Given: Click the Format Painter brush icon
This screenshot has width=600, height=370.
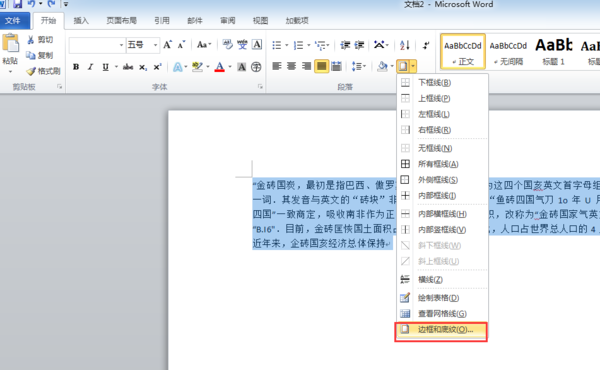Looking at the screenshot, I should coord(31,71).
